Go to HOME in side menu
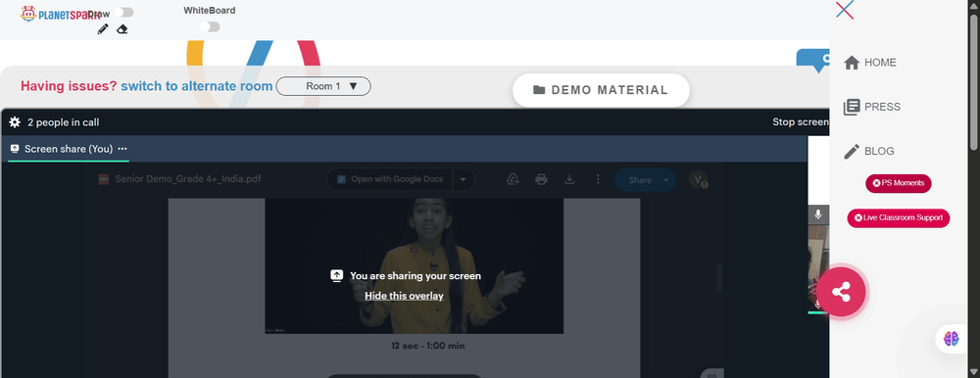The height and width of the screenshot is (378, 980). [x=870, y=63]
